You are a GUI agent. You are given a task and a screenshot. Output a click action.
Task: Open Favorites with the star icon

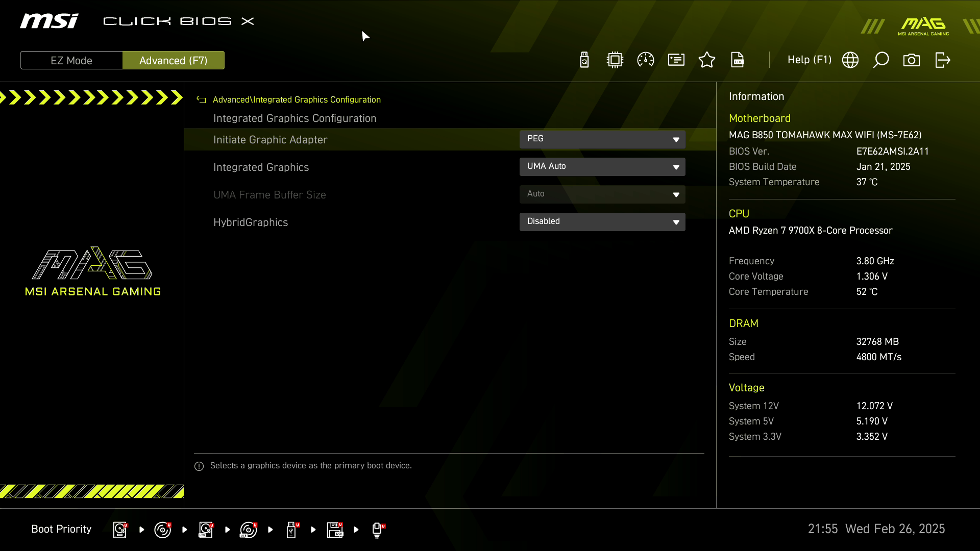[x=707, y=60]
